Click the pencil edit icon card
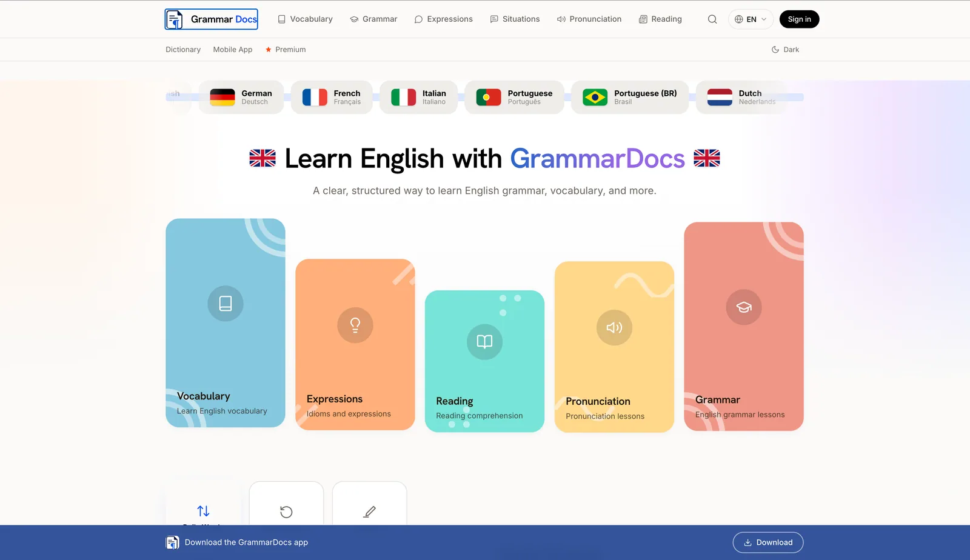The height and width of the screenshot is (560, 970). click(x=369, y=504)
